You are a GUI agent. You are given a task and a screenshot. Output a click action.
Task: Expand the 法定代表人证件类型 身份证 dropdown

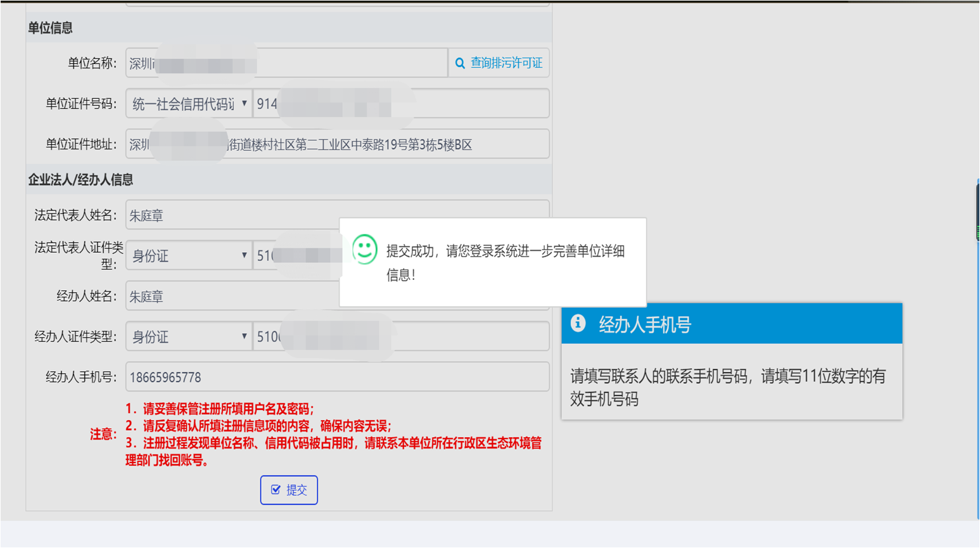click(189, 256)
